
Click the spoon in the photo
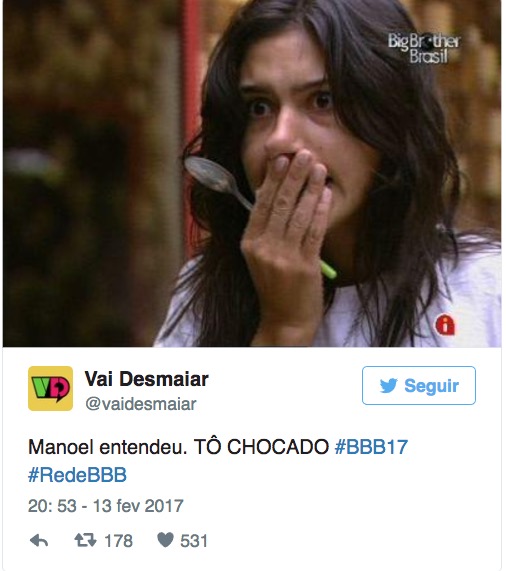pos(218,180)
